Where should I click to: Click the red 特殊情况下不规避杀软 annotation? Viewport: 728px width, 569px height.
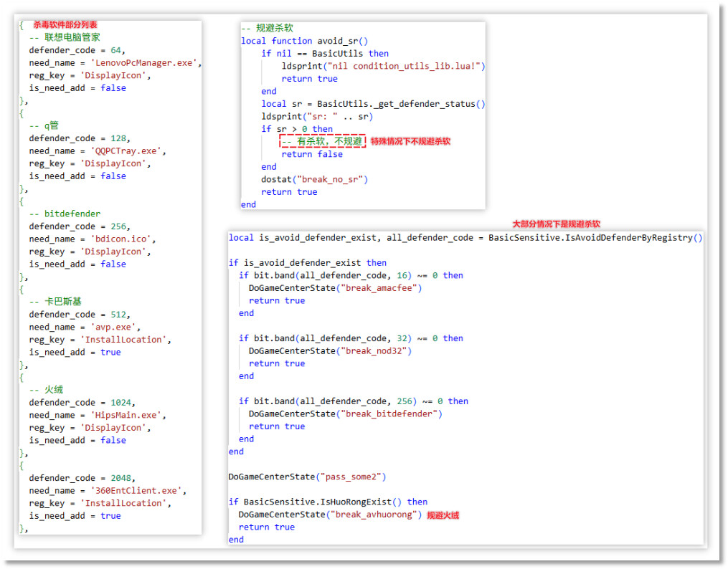[x=410, y=142]
